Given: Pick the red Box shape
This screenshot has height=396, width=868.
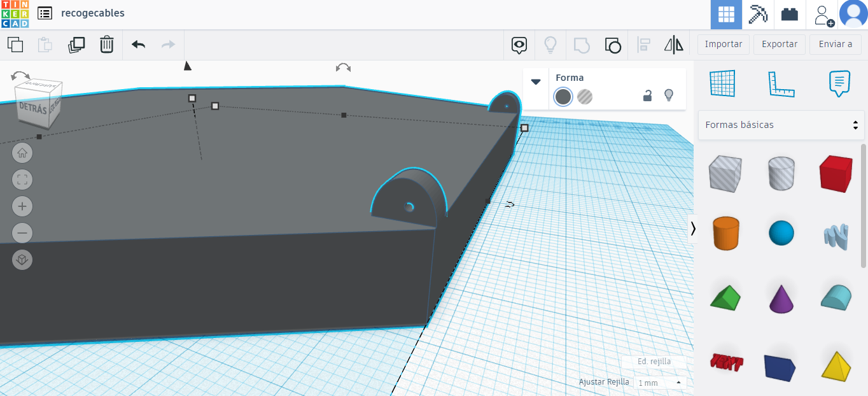Looking at the screenshot, I should pyautogui.click(x=836, y=173).
